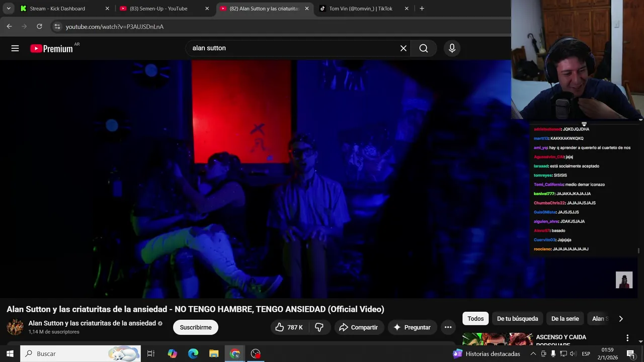Select the Alan Sutton YouTube tab
Image resolution: width=644 pixels, height=362 pixels.
click(264, 9)
